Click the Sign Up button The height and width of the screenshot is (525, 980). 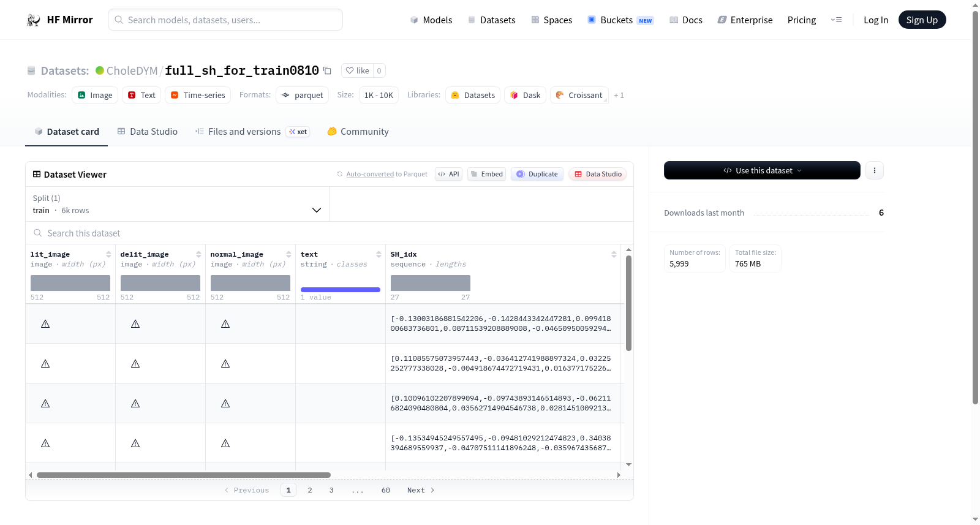coord(922,20)
